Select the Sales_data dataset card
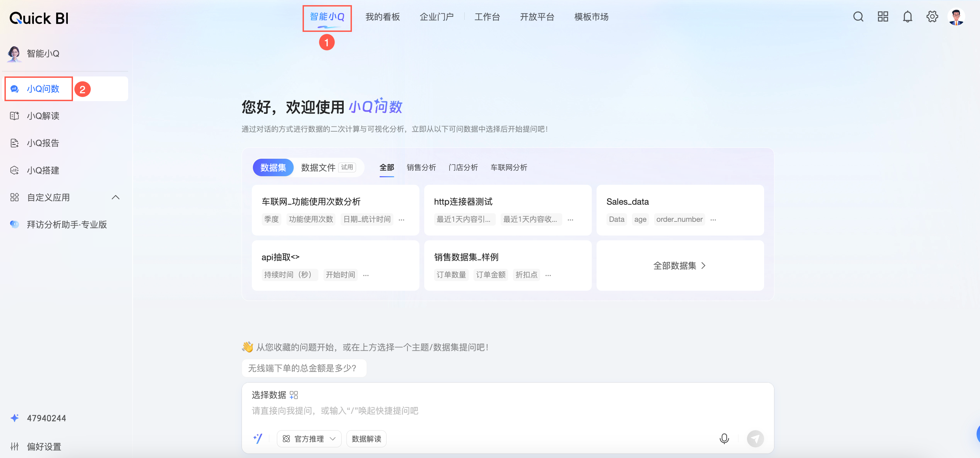 point(680,210)
